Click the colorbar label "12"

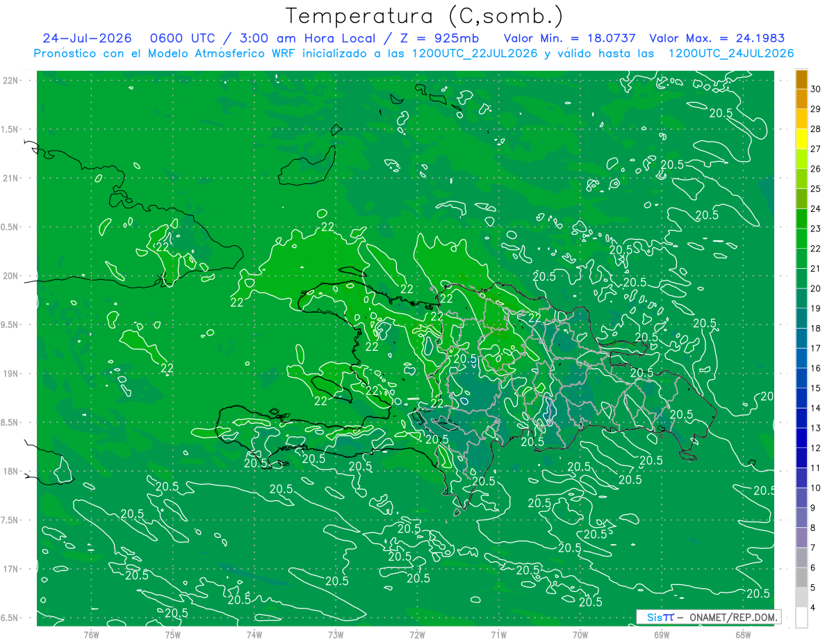(x=816, y=448)
